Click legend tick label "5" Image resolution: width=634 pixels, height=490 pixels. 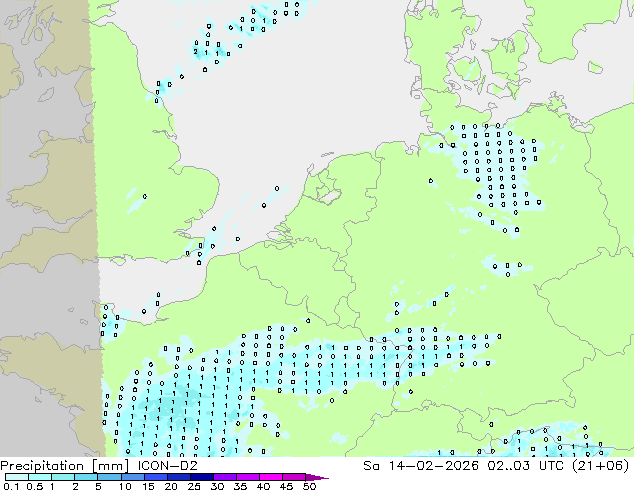click(98, 486)
